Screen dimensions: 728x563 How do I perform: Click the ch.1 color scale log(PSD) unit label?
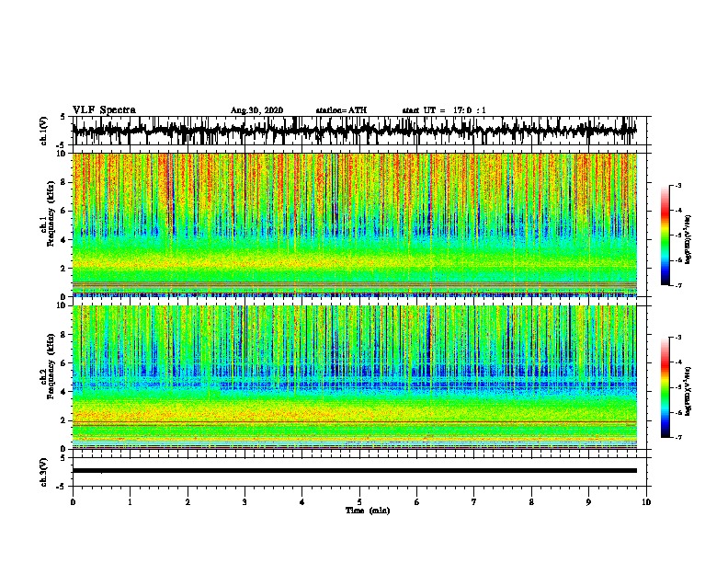[x=688, y=240]
